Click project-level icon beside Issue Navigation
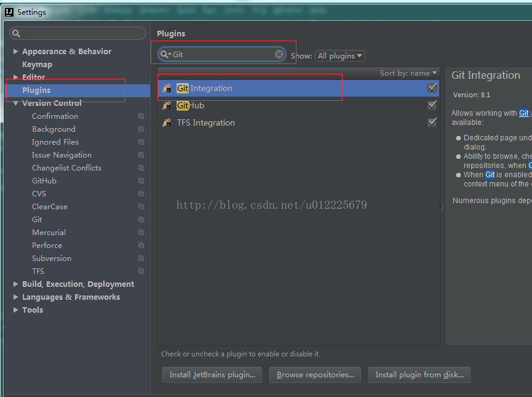This screenshot has width=532, height=397. (x=141, y=155)
